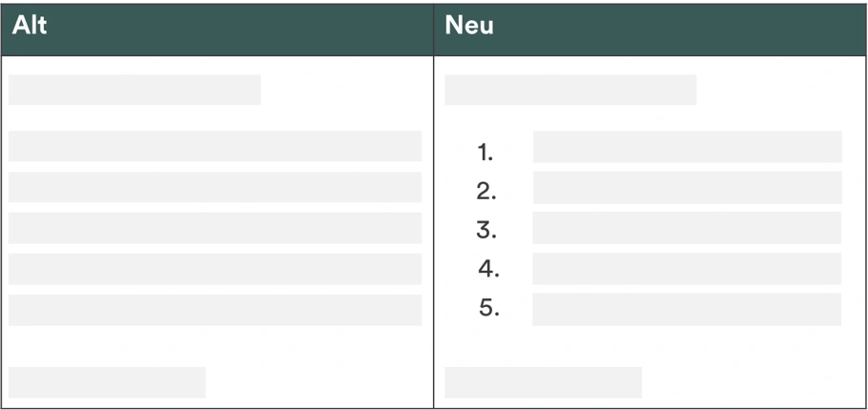Click the gray placeholder bar beside number 2
The width and height of the screenshot is (868, 410).
[688, 188]
